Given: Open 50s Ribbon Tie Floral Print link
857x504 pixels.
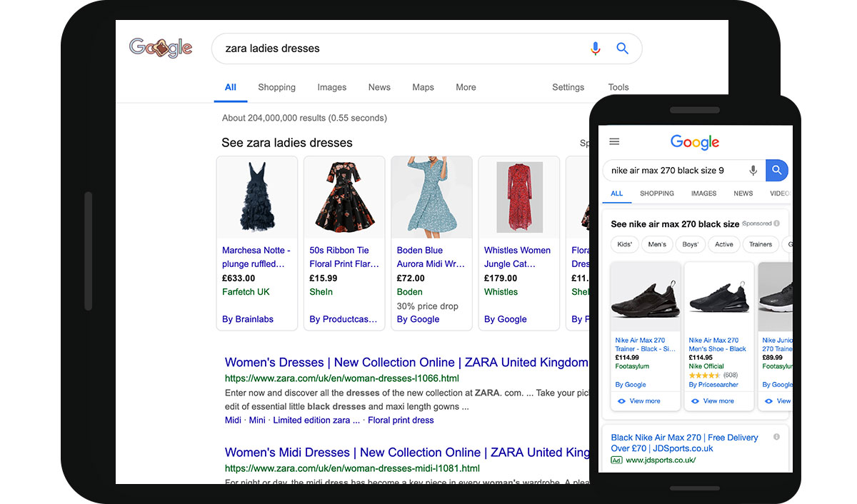Looking at the screenshot, I should click(344, 257).
